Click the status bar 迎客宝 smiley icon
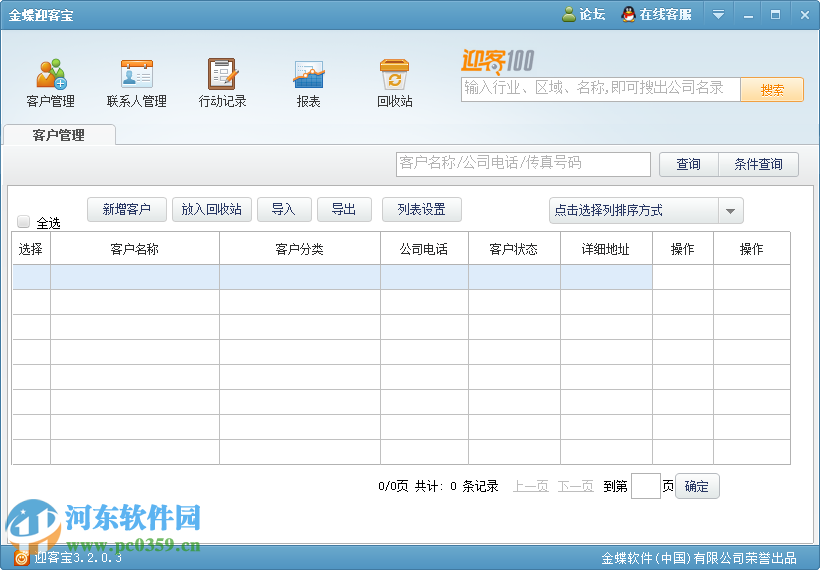 pos(21,558)
